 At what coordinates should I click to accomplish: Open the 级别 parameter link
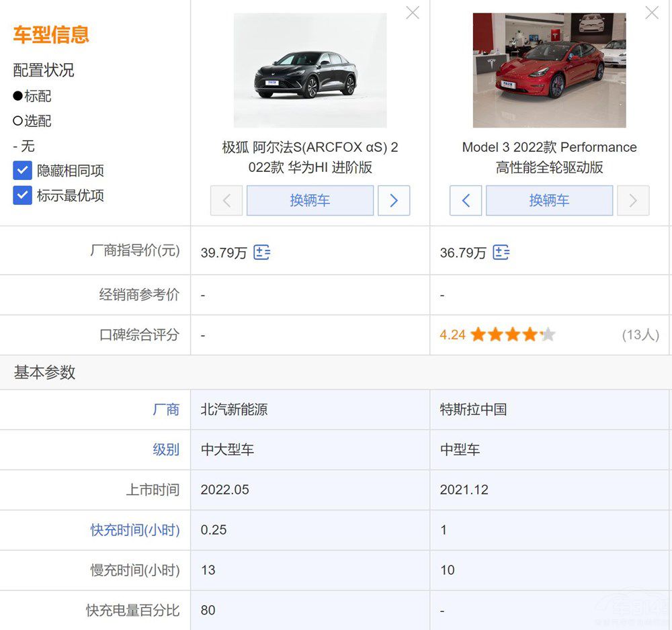(x=166, y=449)
